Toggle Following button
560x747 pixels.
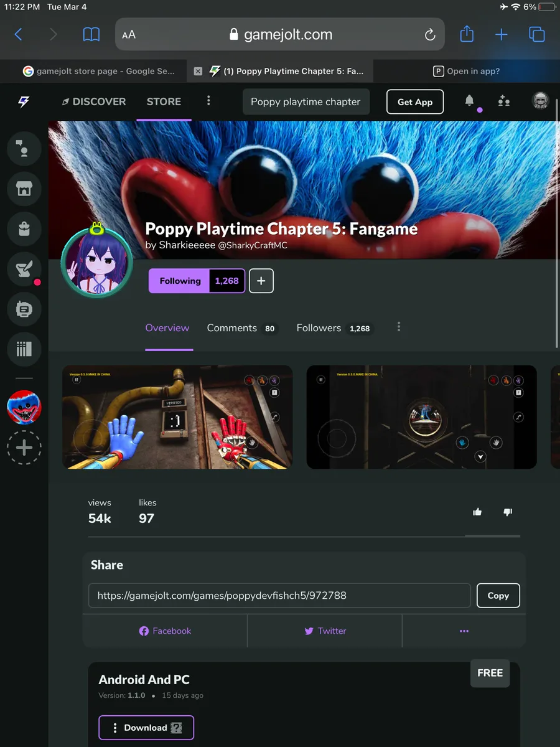pyautogui.click(x=179, y=281)
